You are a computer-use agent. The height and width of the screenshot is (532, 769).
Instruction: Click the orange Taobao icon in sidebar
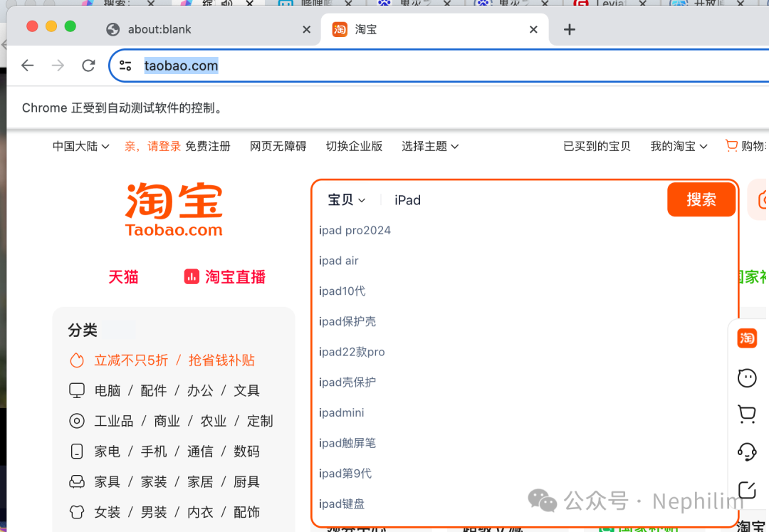(747, 338)
